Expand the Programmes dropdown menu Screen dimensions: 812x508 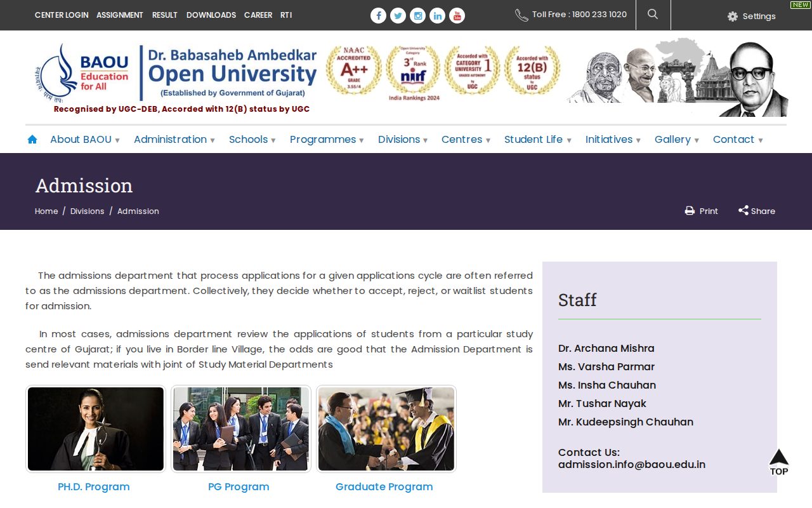click(x=327, y=140)
